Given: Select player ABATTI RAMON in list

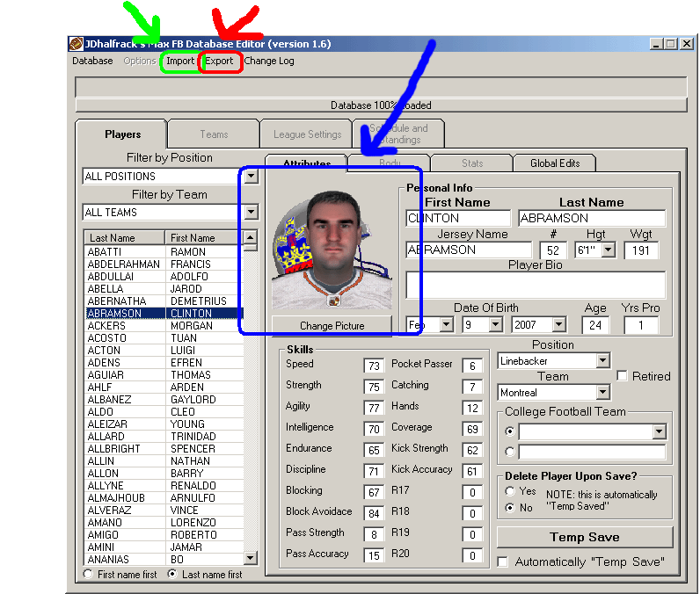Looking at the screenshot, I should pos(164,251).
